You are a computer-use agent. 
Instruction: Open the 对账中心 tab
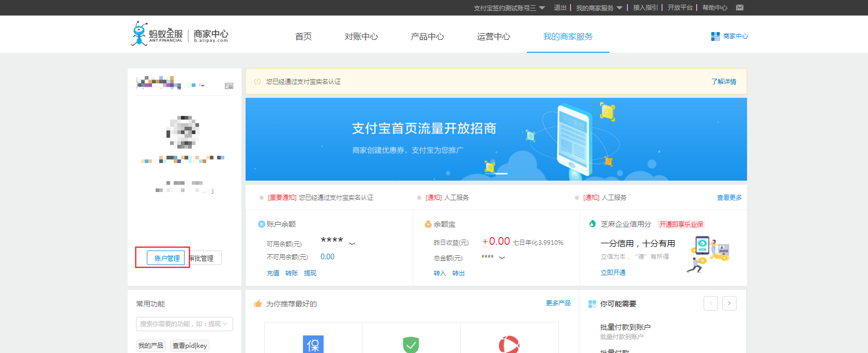pyautogui.click(x=361, y=37)
